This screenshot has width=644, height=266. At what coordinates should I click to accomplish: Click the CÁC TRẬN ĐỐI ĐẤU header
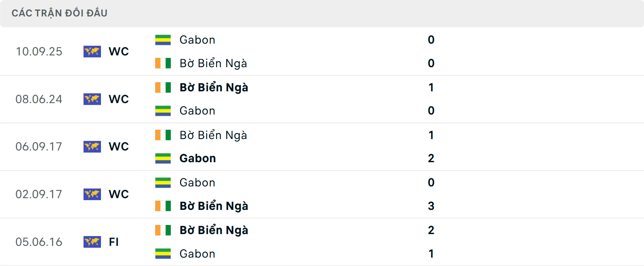coord(60,13)
